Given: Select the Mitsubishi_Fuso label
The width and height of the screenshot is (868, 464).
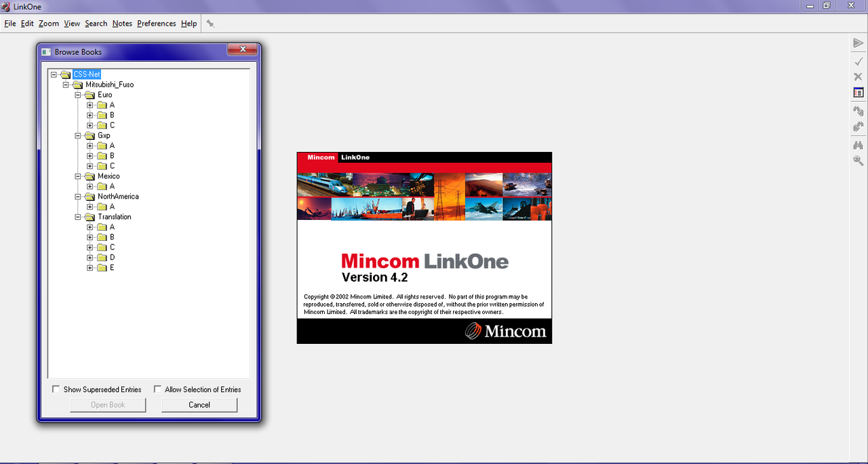Looking at the screenshot, I should pyautogui.click(x=109, y=85).
